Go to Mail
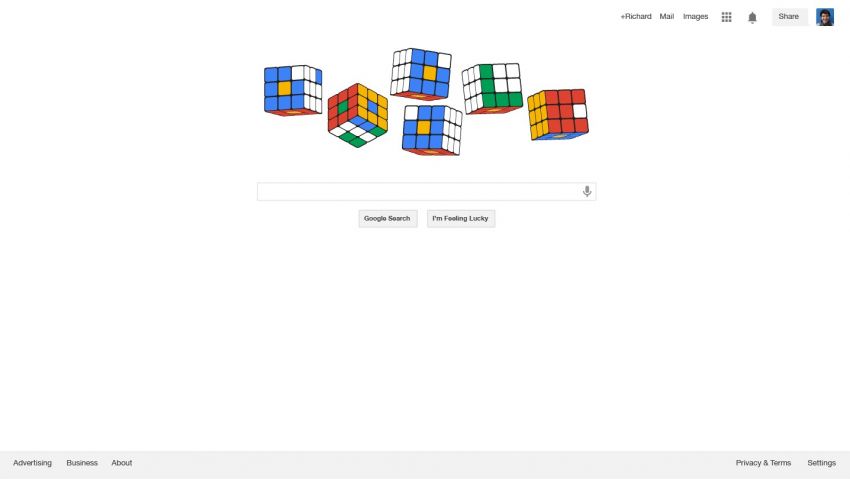 (667, 17)
